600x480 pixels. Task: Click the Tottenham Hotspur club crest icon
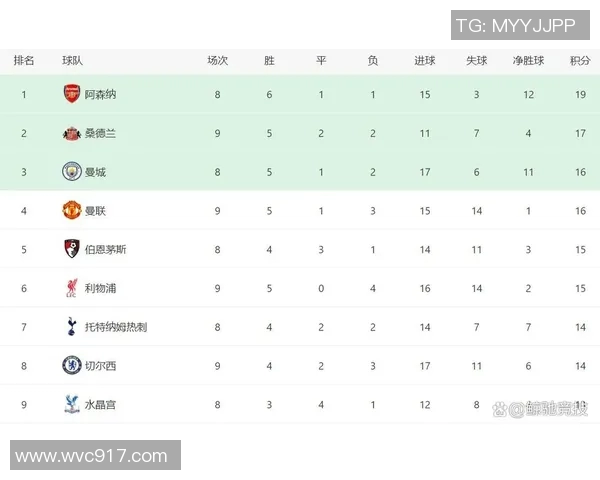coord(72,327)
